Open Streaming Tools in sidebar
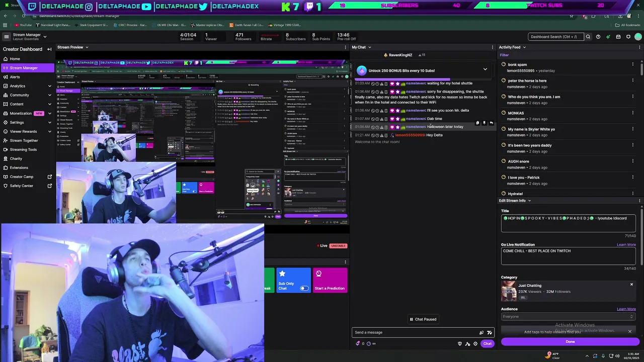The width and height of the screenshot is (644, 362). tap(27, 149)
